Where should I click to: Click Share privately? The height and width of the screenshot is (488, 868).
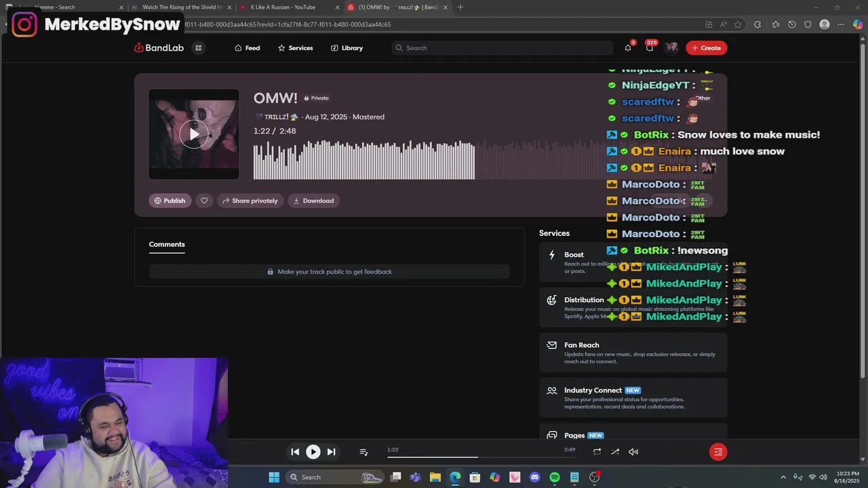coord(250,201)
